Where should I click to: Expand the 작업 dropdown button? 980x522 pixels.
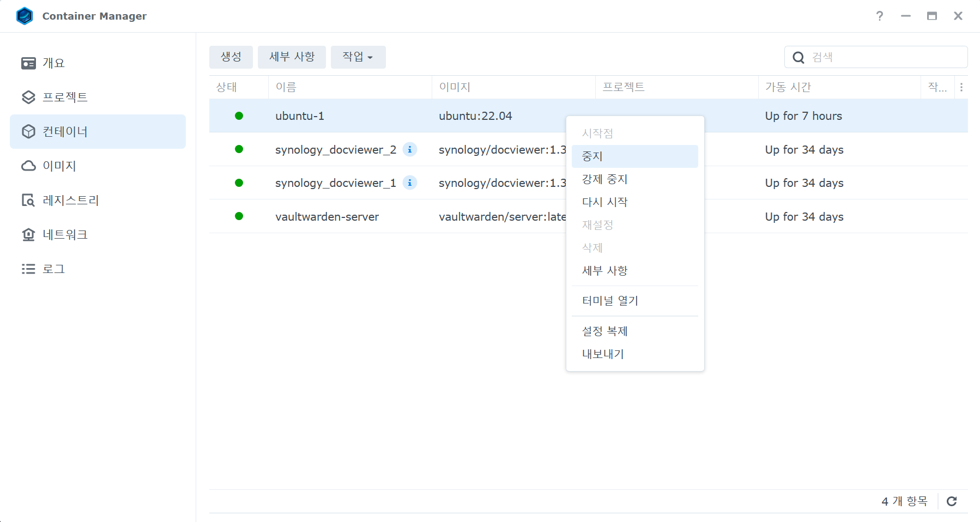[358, 57]
